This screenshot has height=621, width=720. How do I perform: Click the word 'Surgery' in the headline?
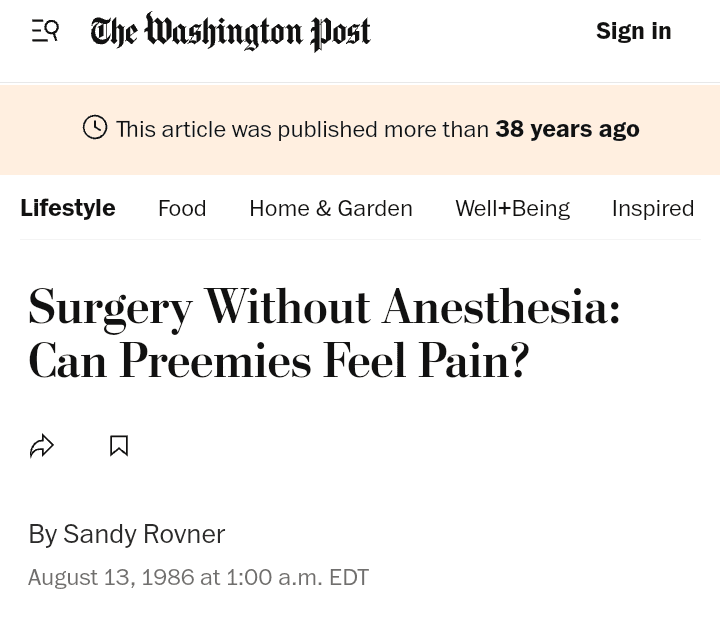[110, 307]
